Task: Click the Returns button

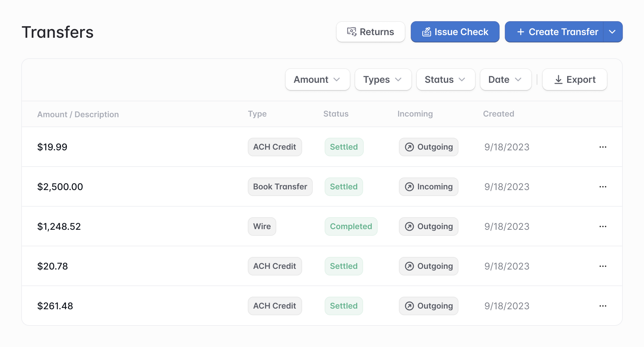Action: click(x=370, y=32)
